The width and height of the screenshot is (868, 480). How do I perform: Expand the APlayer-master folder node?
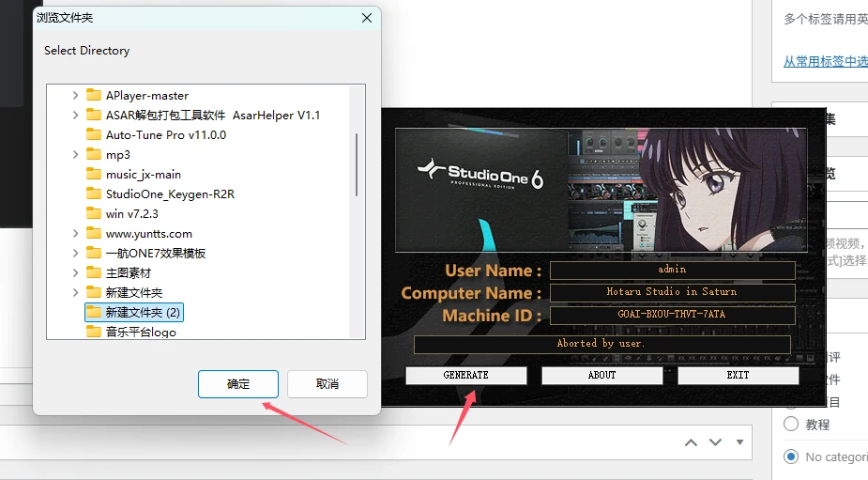[75, 96]
